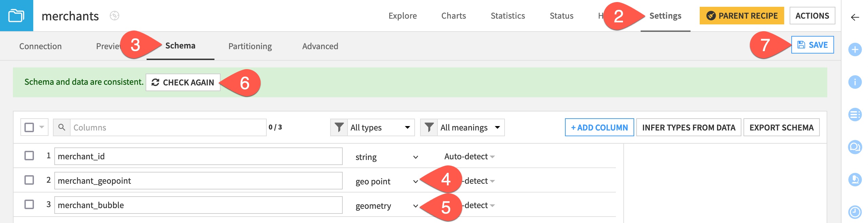Click the lab flask sidebar icon

[855, 180]
